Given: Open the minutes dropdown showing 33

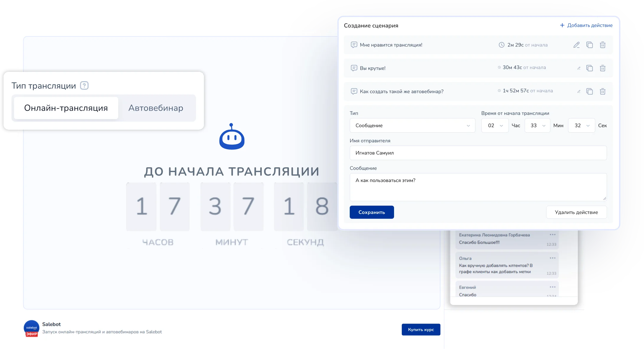Looking at the screenshot, I should pos(537,126).
